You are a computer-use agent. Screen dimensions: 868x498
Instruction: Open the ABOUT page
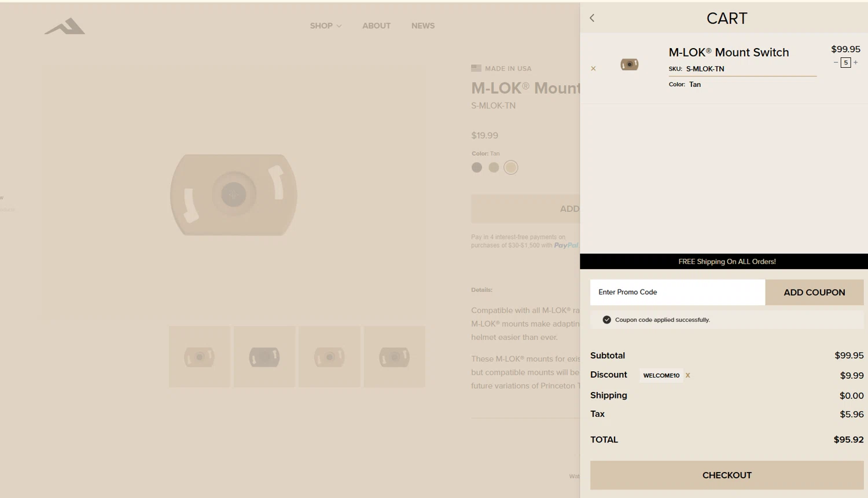(376, 26)
